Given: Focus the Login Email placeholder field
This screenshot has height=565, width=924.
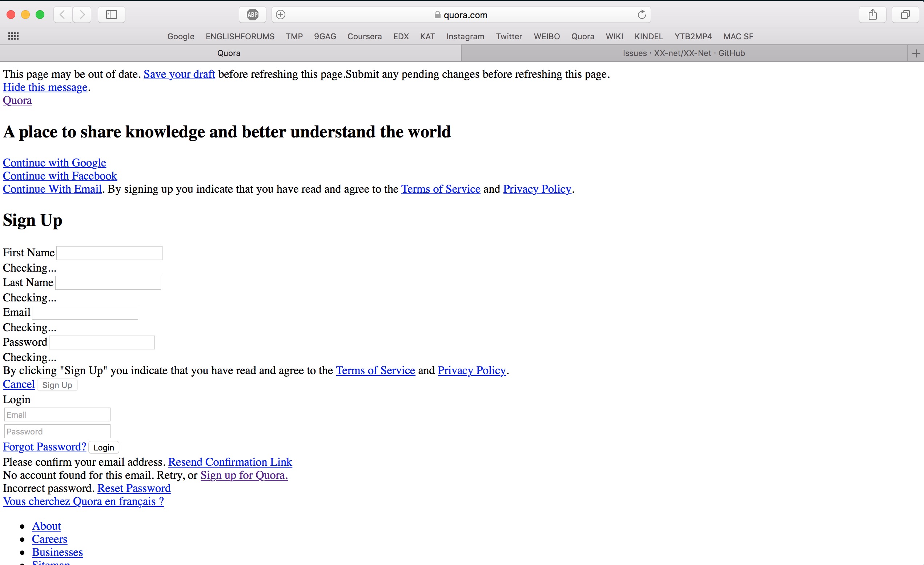Looking at the screenshot, I should coord(57,414).
